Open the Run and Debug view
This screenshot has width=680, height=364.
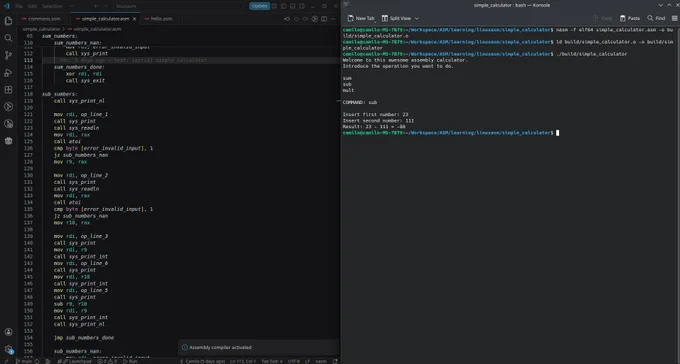8,72
